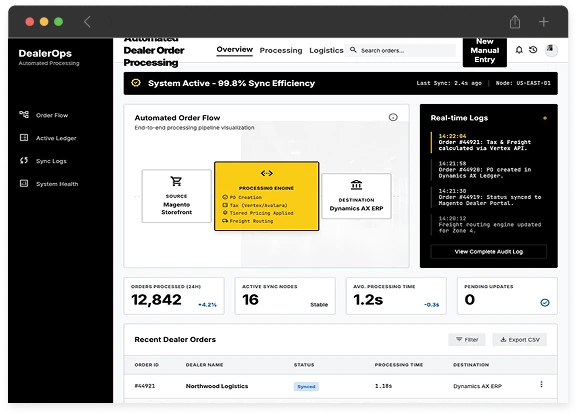Click the Destination column header

[471, 365]
